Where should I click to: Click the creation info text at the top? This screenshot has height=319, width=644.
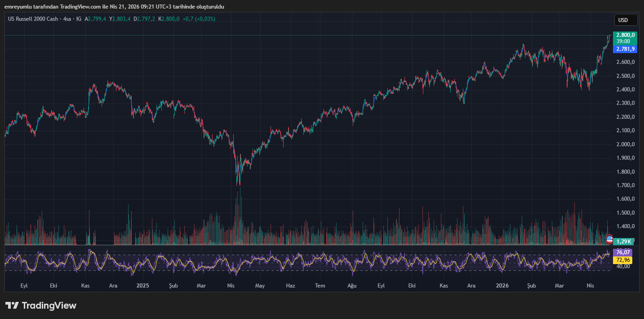point(115,6)
